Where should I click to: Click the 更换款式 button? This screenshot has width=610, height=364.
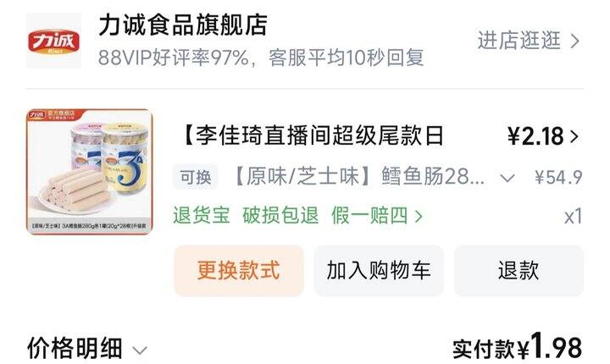point(238,270)
